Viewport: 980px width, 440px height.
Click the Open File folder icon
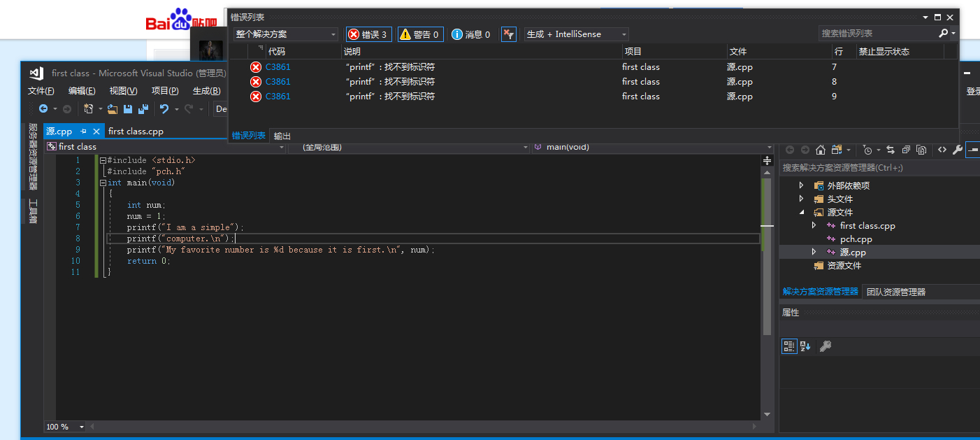(113, 109)
